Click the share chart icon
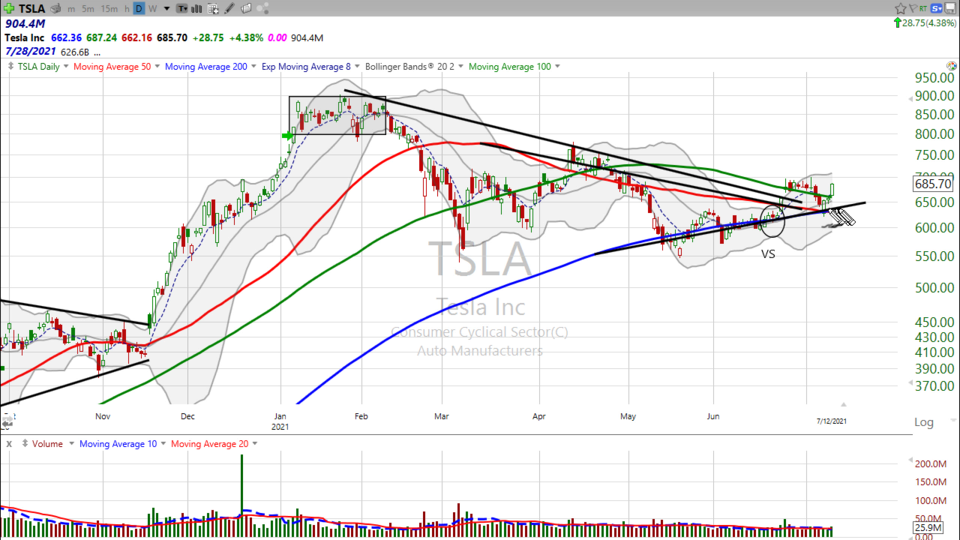The height and width of the screenshot is (540, 960). (x=263, y=9)
